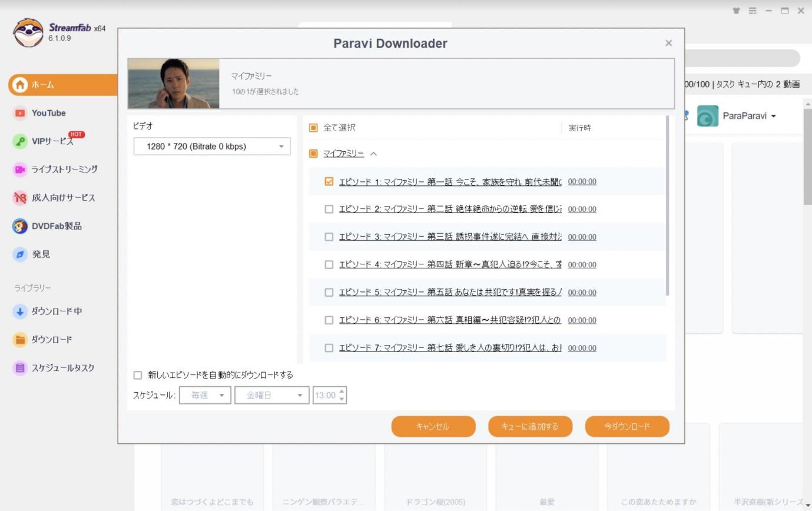Check the Episode 4 checkbox
Screen dimensions: 812x511
point(329,264)
